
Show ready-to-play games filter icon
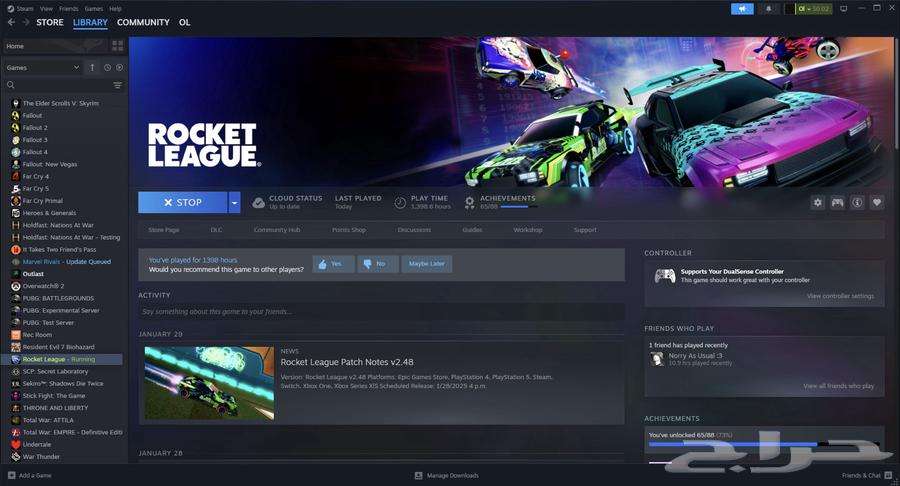click(119, 67)
